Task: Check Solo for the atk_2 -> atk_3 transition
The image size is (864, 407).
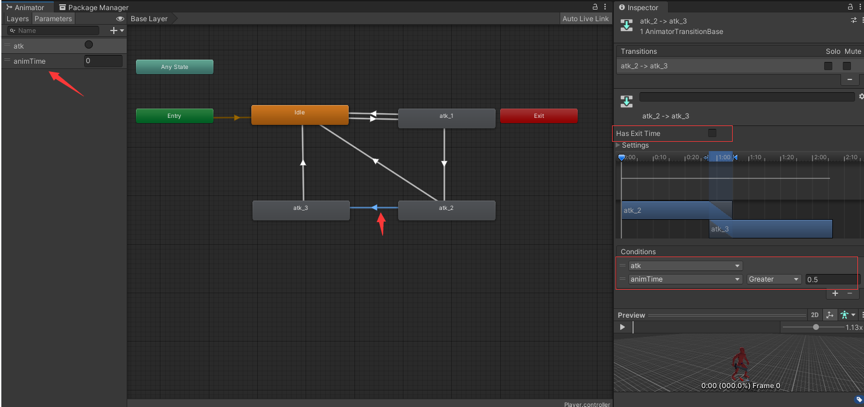Action: (x=828, y=66)
